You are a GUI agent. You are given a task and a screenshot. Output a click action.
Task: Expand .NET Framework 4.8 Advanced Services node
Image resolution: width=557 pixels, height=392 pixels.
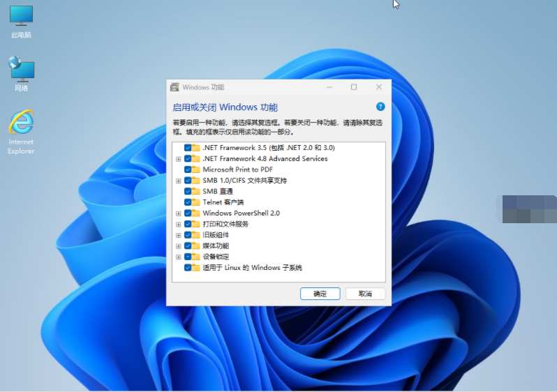178,159
